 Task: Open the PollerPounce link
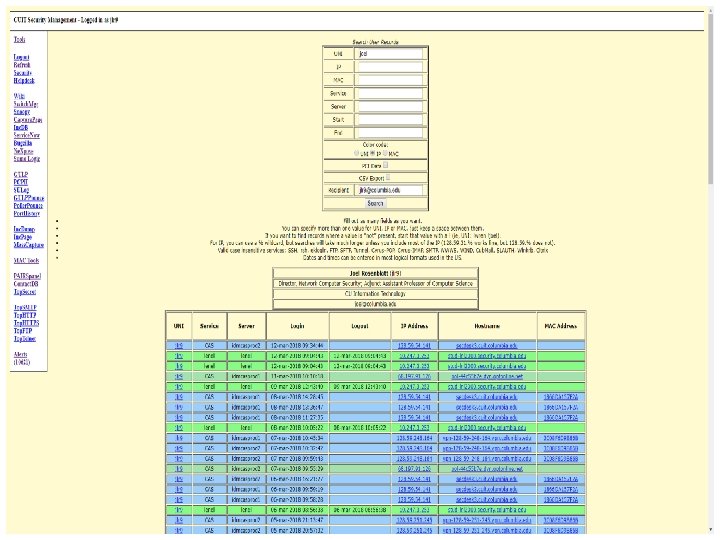[28, 205]
